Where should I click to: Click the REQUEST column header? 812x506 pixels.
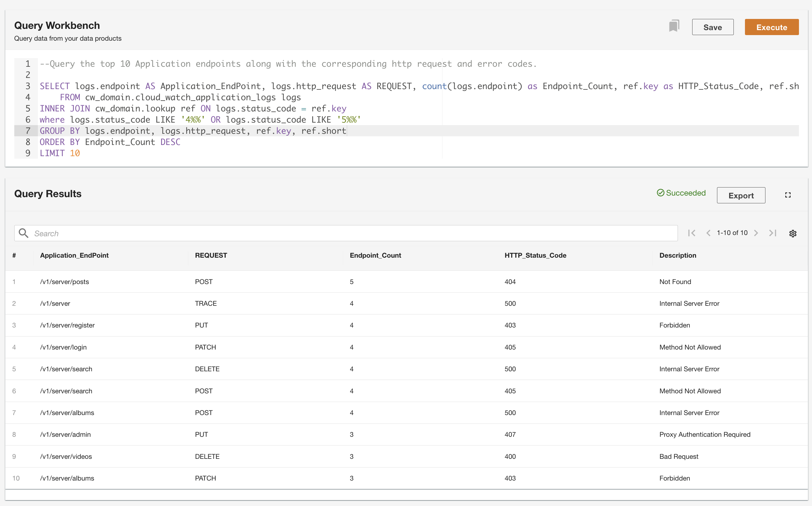coord(211,255)
